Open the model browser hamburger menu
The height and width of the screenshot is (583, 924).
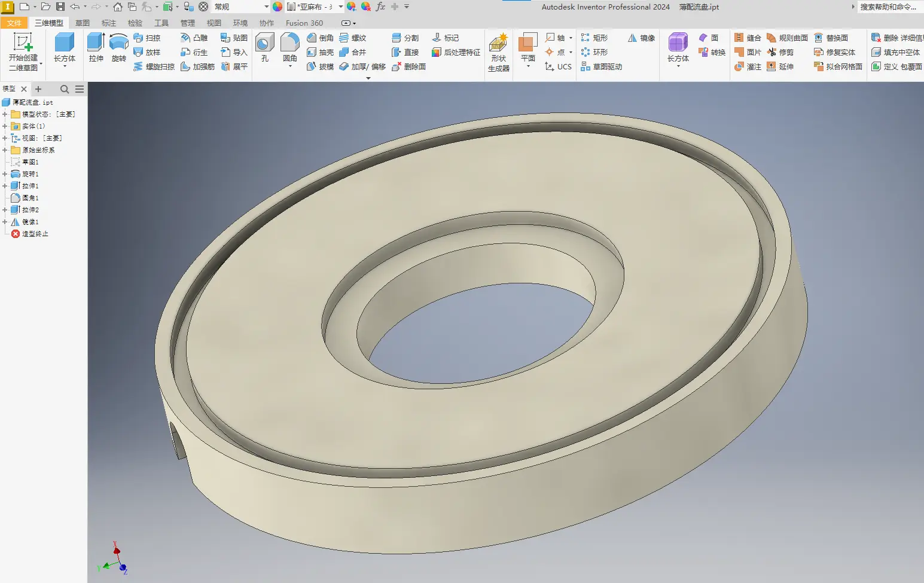pyautogui.click(x=80, y=89)
